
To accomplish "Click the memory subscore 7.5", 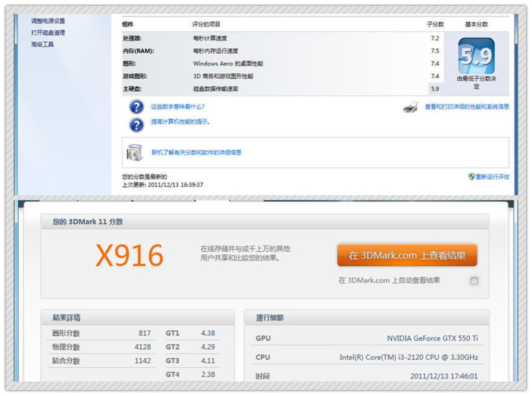I will pos(435,51).
